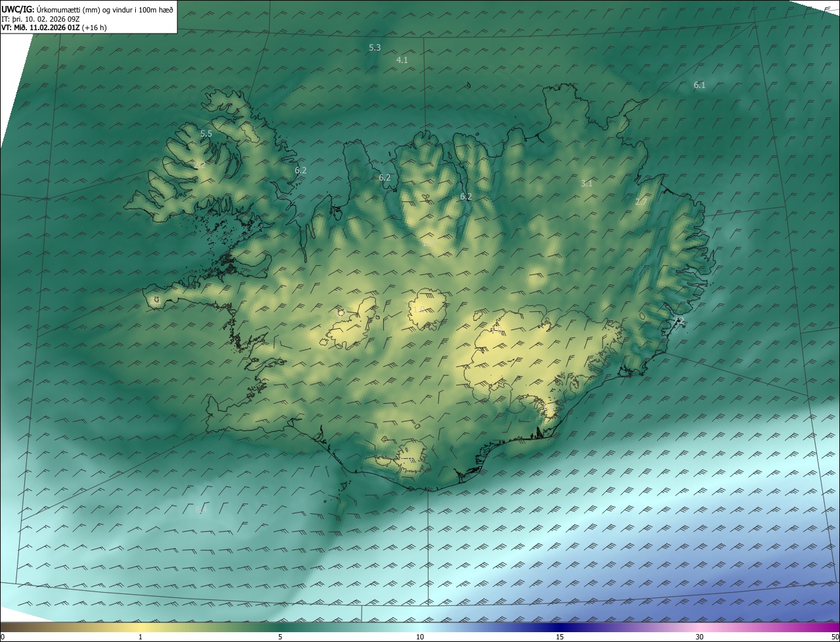Click the 7.2 value on the east coast
Screen dimensions: 840x642
[x=679, y=322]
